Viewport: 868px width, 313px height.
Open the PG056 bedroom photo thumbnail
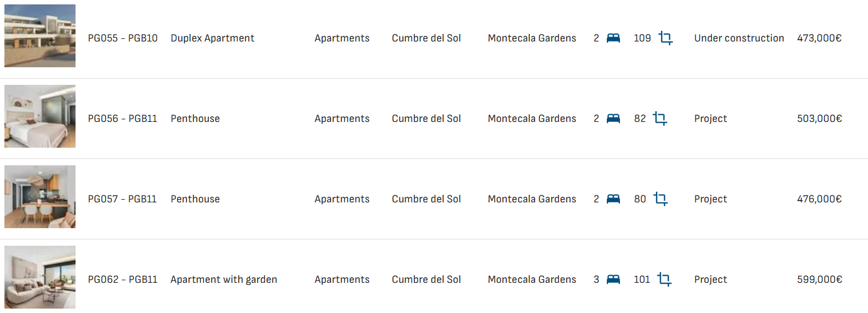(x=40, y=116)
